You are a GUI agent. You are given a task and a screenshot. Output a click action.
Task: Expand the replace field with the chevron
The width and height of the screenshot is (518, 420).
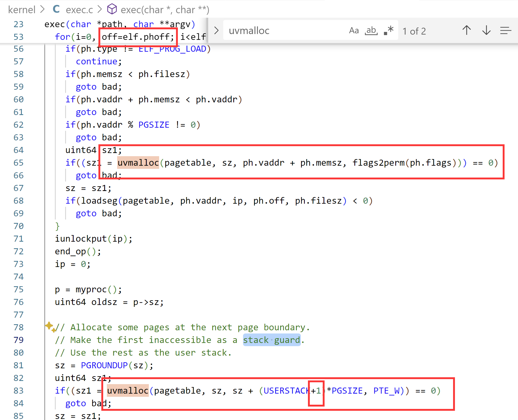click(x=216, y=30)
